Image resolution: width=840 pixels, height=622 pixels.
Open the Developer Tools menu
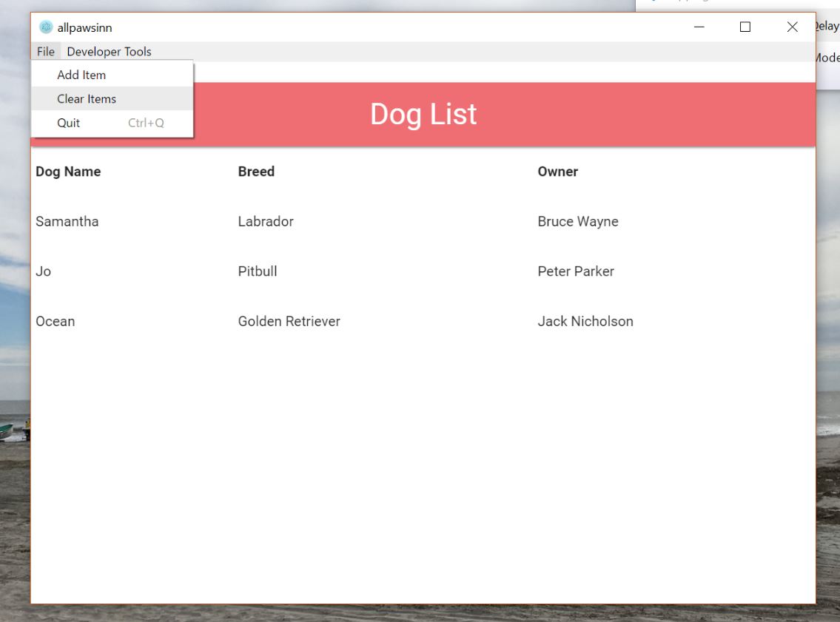pyautogui.click(x=109, y=52)
